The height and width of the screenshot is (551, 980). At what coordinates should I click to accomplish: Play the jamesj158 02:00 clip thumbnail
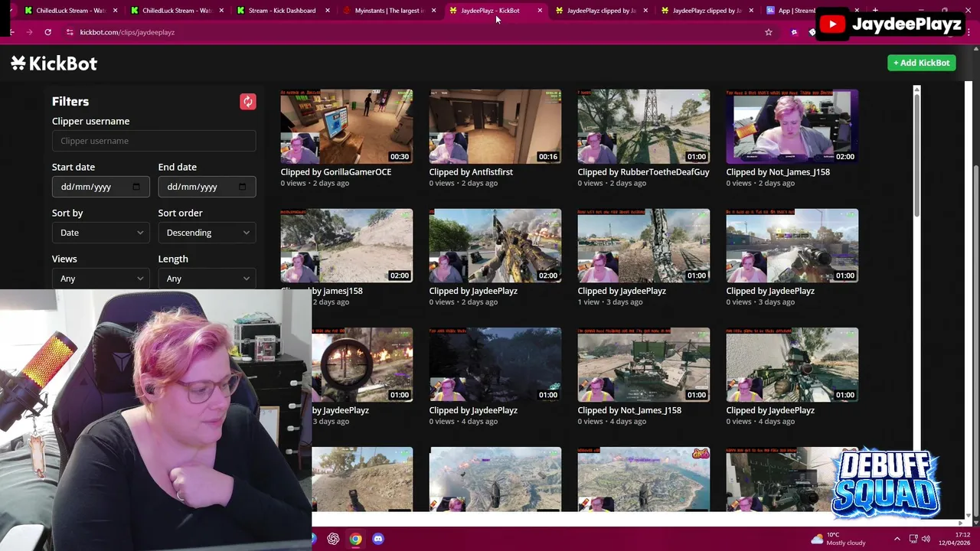coord(347,246)
